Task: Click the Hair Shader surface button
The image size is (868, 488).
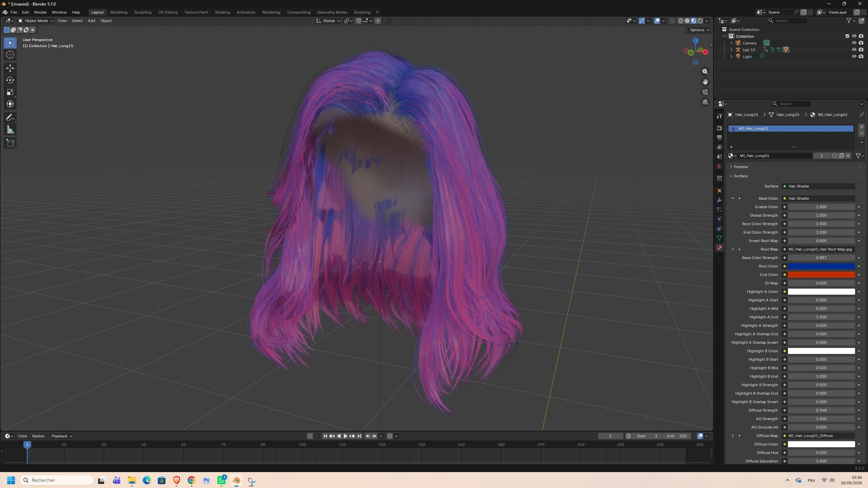Action: click(818, 186)
